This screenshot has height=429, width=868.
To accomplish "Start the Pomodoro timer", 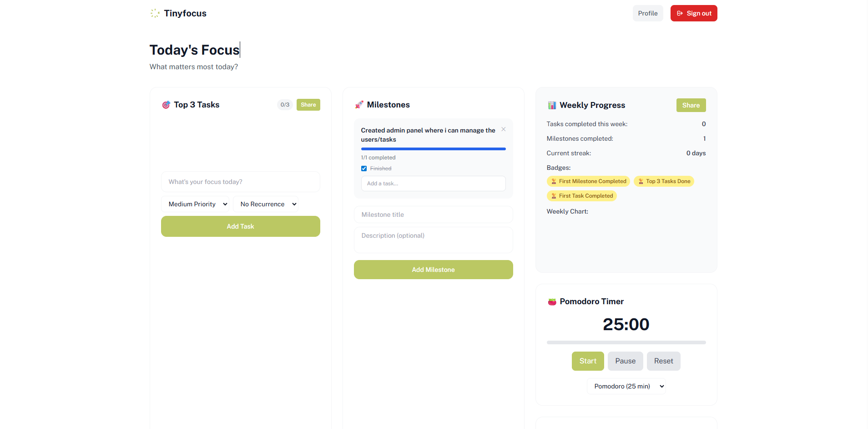I will 588,361.
